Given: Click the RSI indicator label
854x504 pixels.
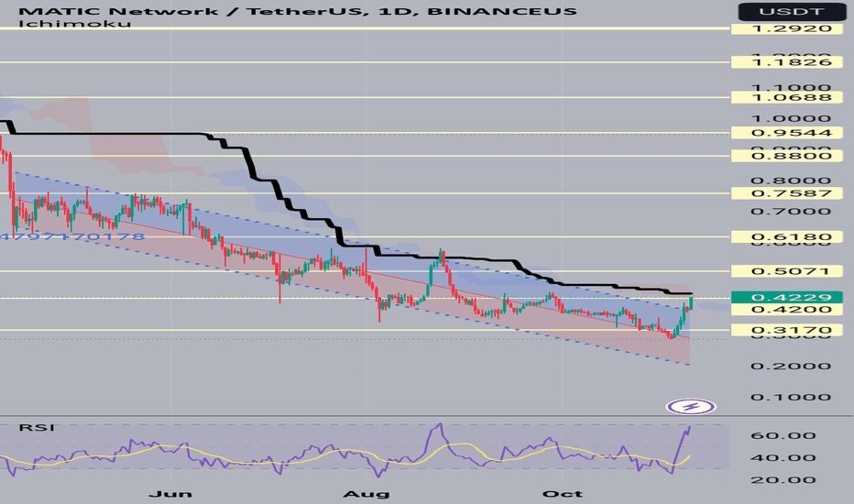Looking at the screenshot, I should click(x=37, y=428).
